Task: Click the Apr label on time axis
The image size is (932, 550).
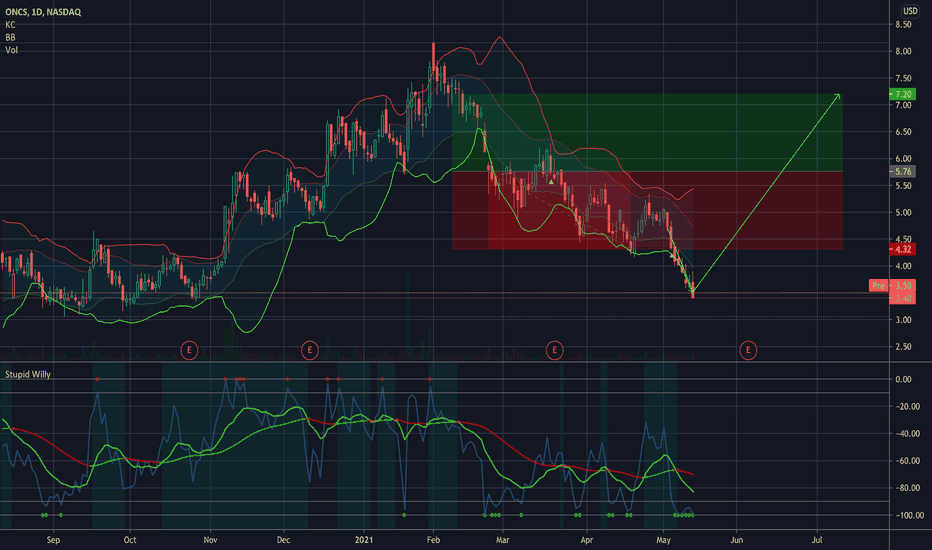Action: click(587, 540)
